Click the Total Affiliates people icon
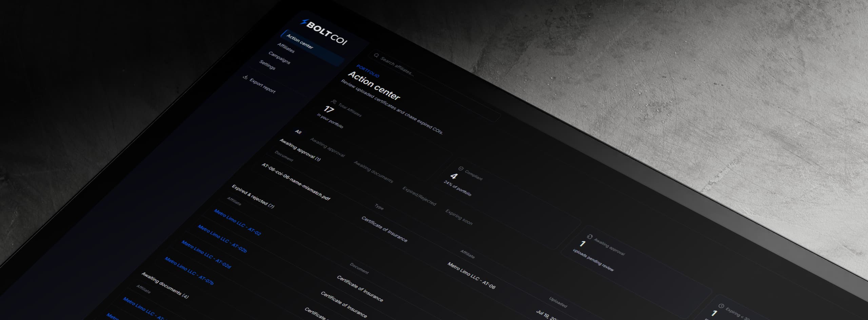This screenshot has height=320, width=868. point(334,102)
